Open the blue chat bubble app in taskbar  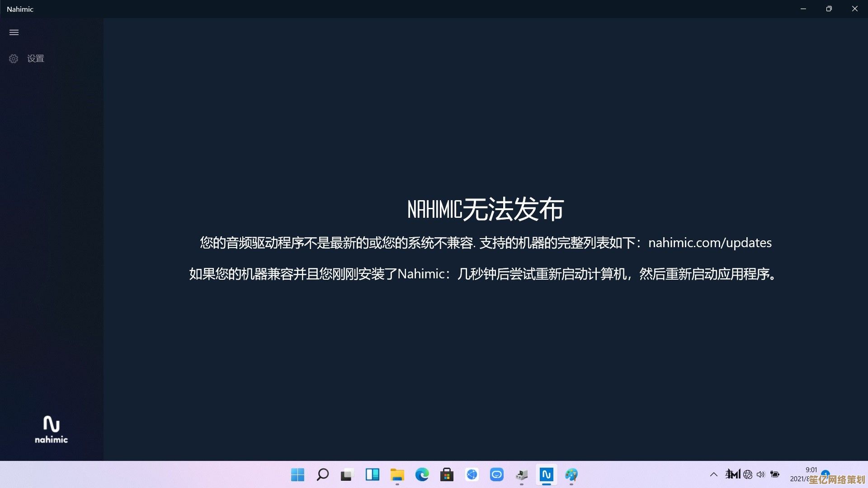coord(496,475)
